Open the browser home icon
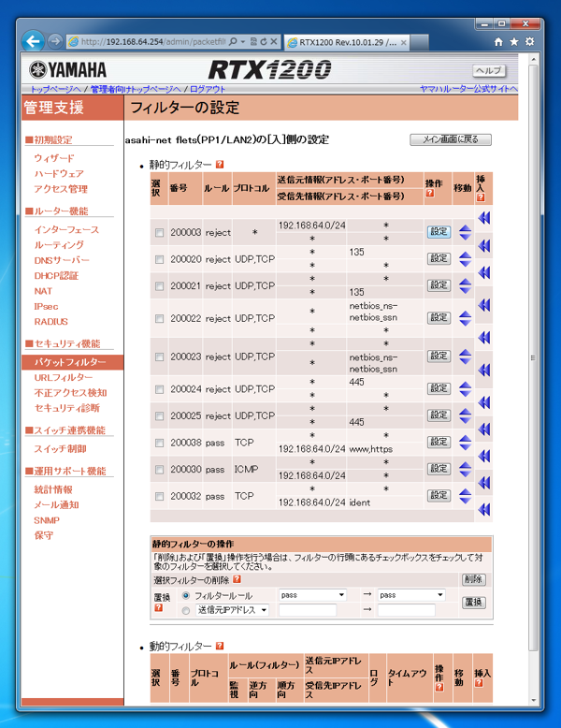Viewport: 561px width, 728px height. coord(498,42)
